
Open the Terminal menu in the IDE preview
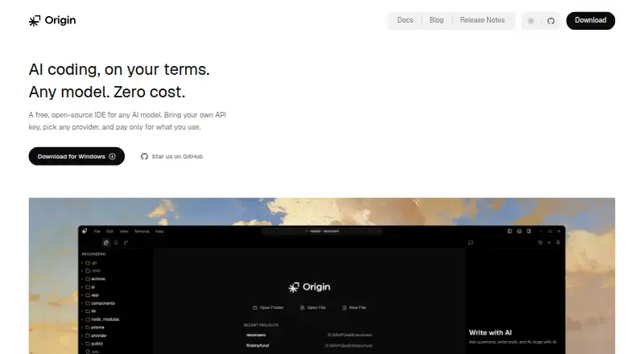coord(142,231)
